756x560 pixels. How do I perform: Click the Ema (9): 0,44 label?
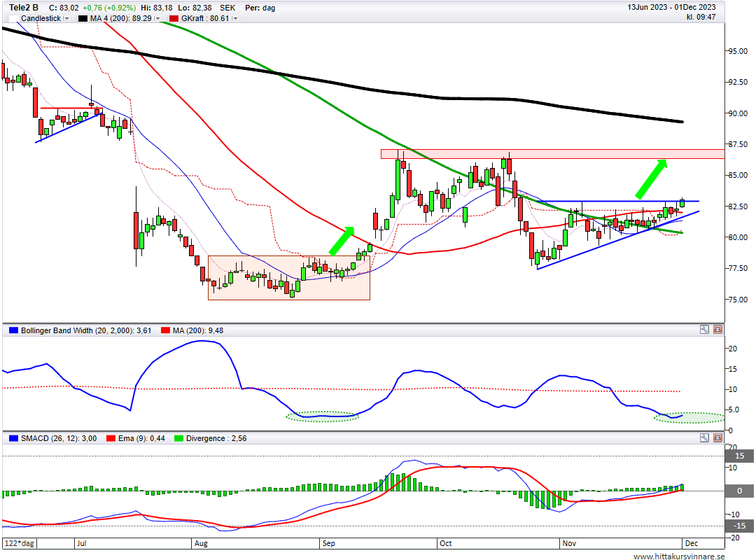point(141,438)
